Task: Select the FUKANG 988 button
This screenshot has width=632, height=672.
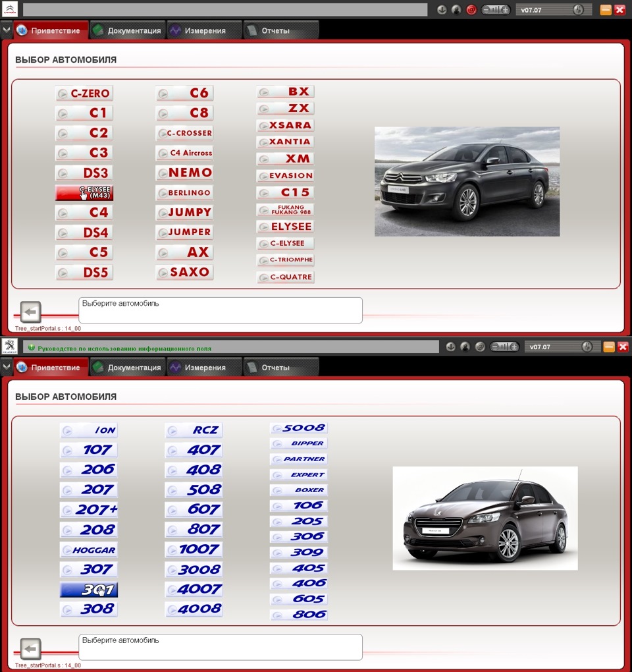Action: [x=286, y=210]
